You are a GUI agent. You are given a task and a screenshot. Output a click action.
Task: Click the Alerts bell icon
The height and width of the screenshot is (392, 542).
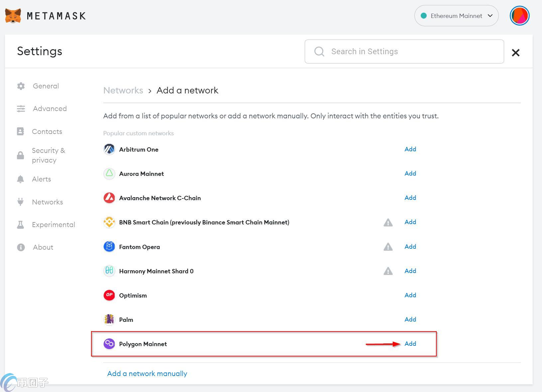pyautogui.click(x=20, y=179)
